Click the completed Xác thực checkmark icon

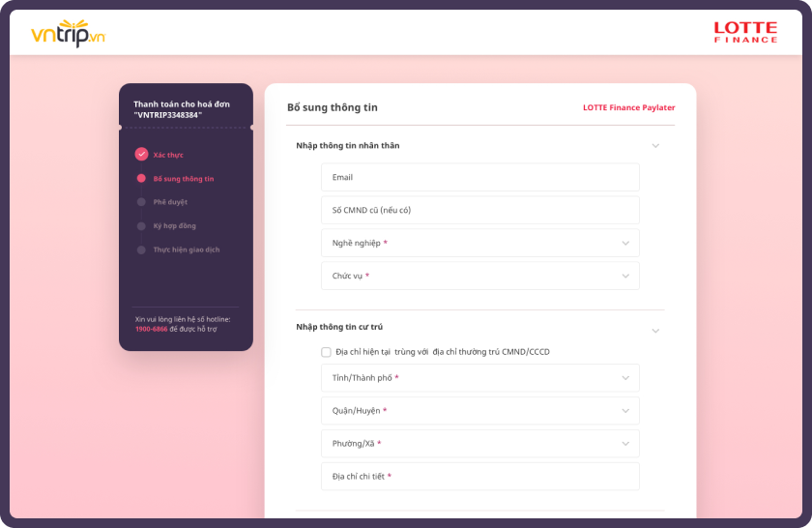pos(141,155)
